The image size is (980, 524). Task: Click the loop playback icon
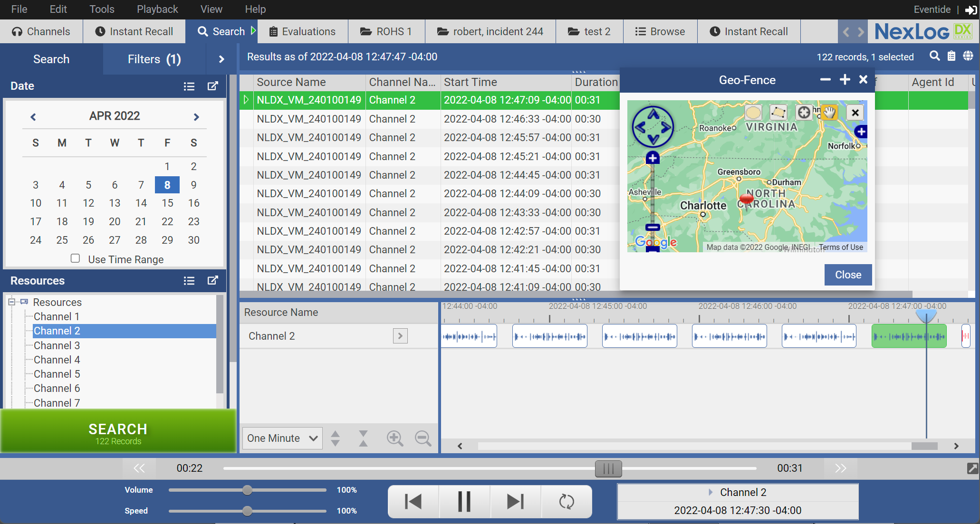point(566,501)
